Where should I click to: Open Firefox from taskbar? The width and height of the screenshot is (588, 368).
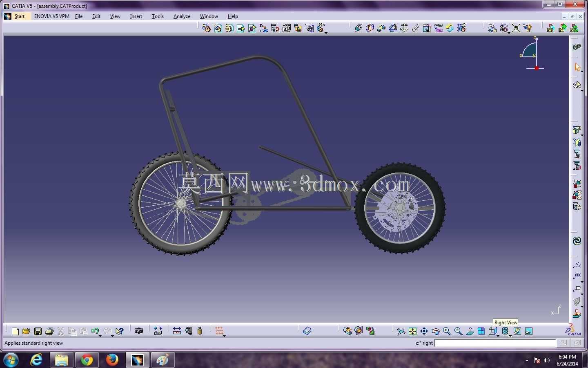[112, 360]
